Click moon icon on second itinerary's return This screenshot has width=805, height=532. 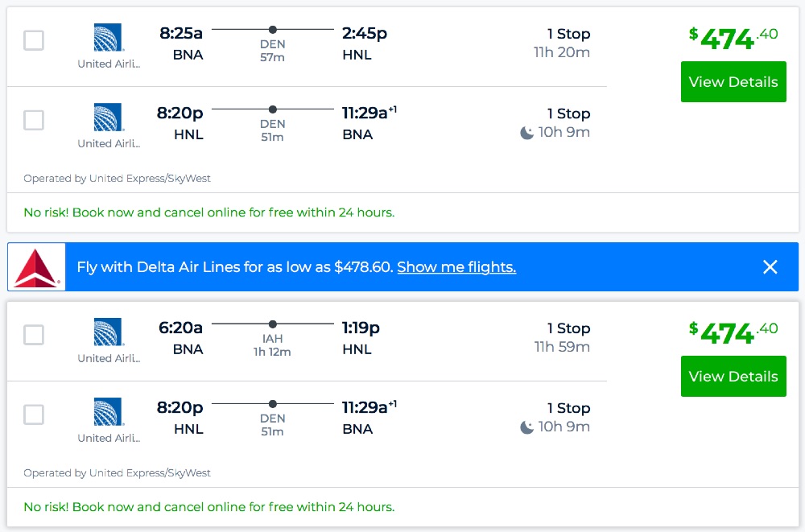point(527,427)
